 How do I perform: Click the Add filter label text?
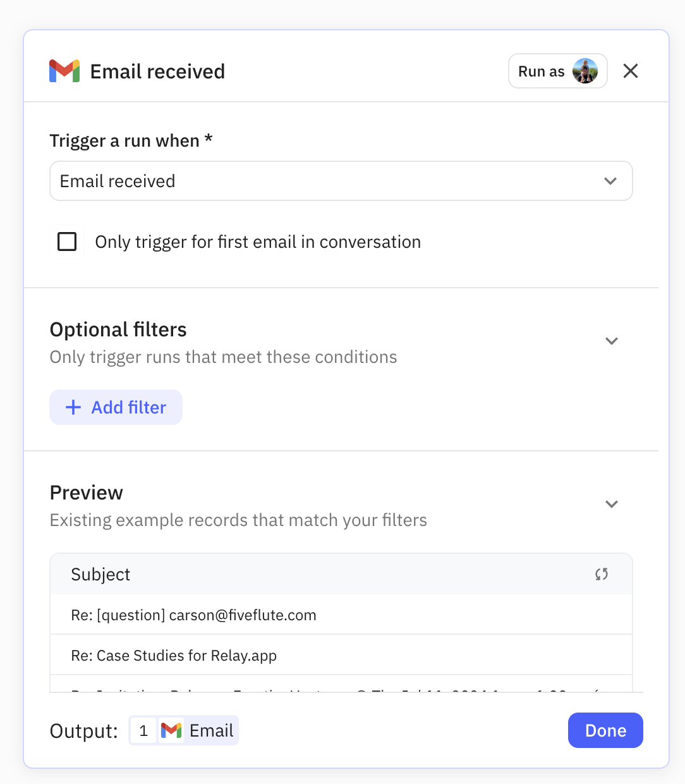coord(129,407)
